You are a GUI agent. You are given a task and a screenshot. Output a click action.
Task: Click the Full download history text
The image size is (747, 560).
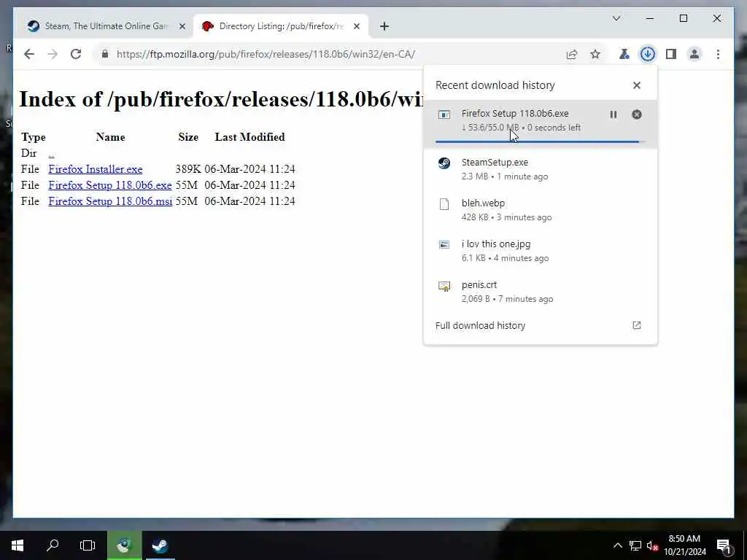click(x=480, y=325)
